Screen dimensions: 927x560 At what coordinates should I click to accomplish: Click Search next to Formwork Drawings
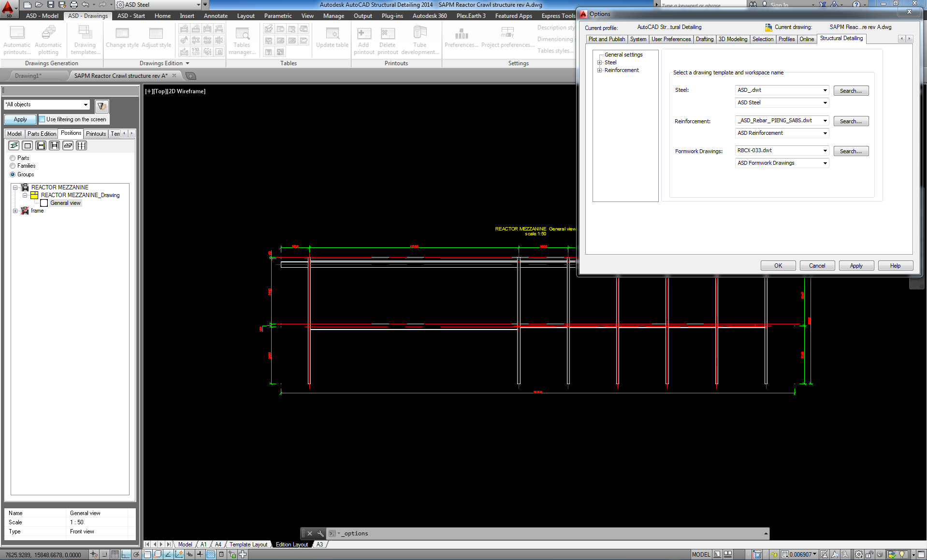(850, 151)
